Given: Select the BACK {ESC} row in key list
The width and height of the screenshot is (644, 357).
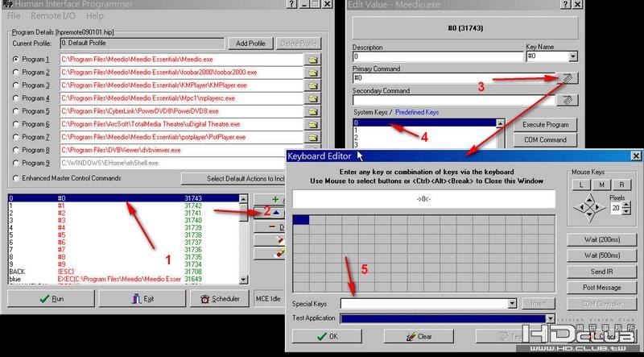Looking at the screenshot, I should click(x=123, y=272).
